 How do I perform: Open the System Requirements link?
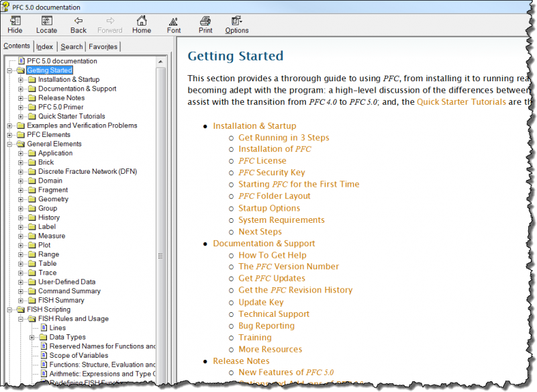[281, 219]
